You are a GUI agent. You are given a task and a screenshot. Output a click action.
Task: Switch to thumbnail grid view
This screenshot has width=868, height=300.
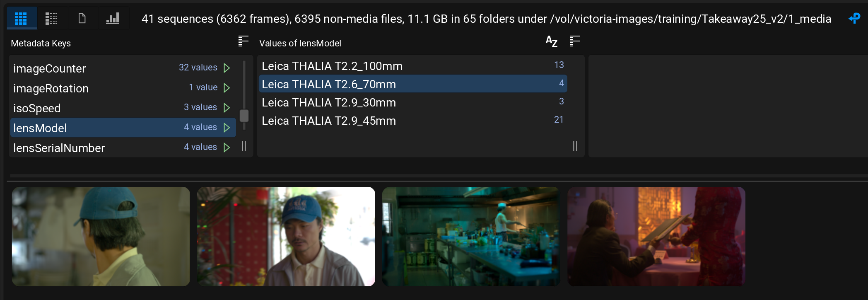pyautogui.click(x=21, y=19)
